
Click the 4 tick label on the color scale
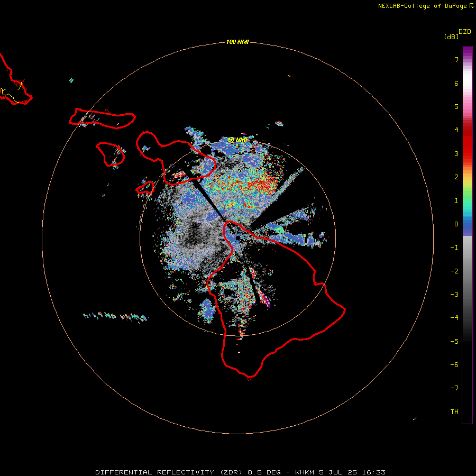(x=456, y=130)
